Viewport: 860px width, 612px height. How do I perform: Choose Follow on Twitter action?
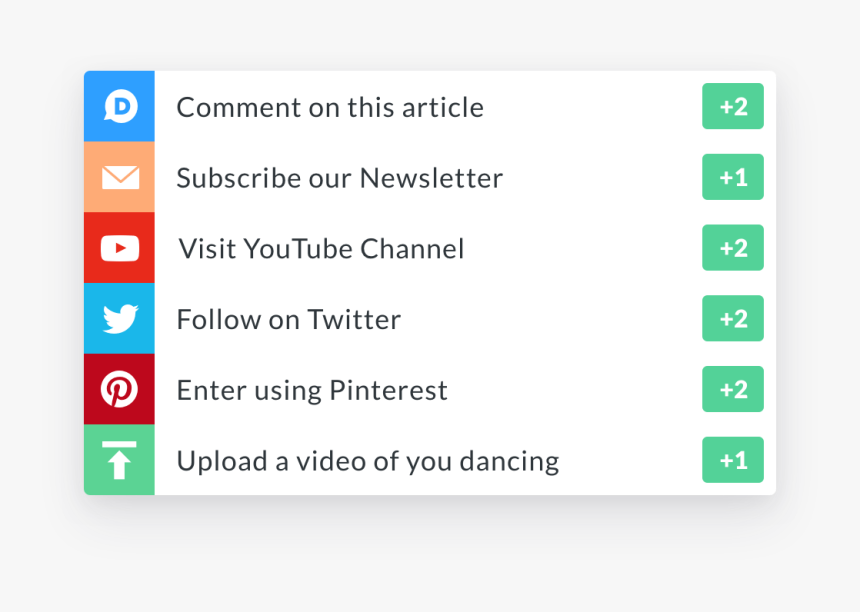pos(288,318)
